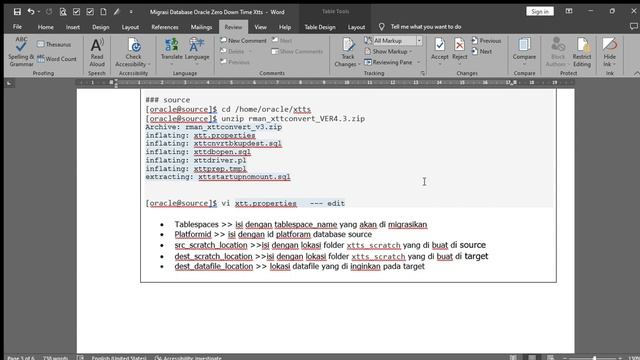Click word xtt.properties in vi command
Screen dimensions: 640x360
266,203
